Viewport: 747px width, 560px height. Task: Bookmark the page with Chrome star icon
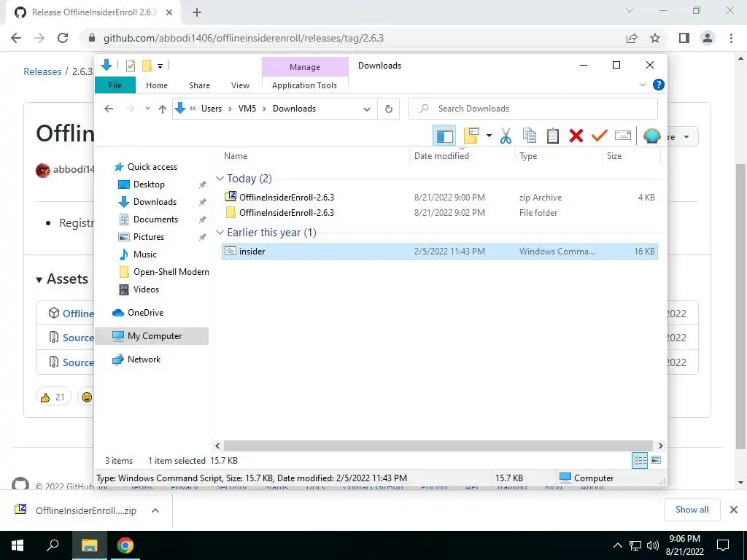point(655,38)
